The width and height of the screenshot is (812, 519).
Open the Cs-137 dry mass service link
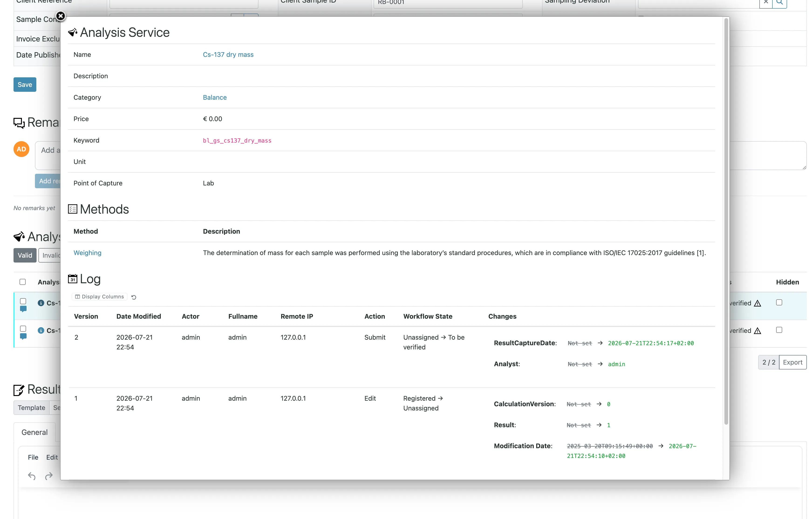[228, 55]
